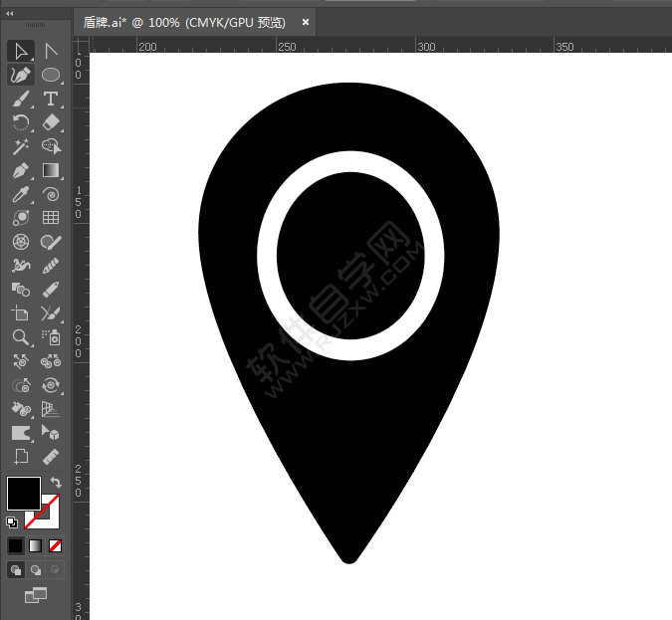Screen dimensions: 672x620
Task: Click the black Fill color swatch
Action: pyautogui.click(x=22, y=493)
